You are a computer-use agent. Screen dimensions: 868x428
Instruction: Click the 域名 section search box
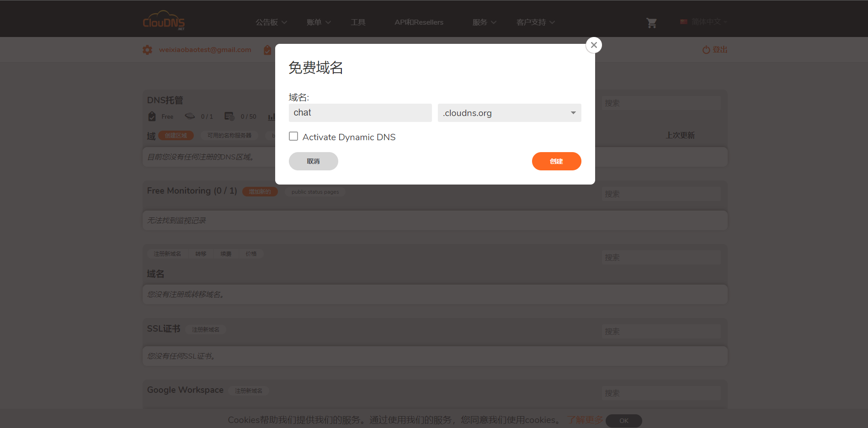click(661, 258)
